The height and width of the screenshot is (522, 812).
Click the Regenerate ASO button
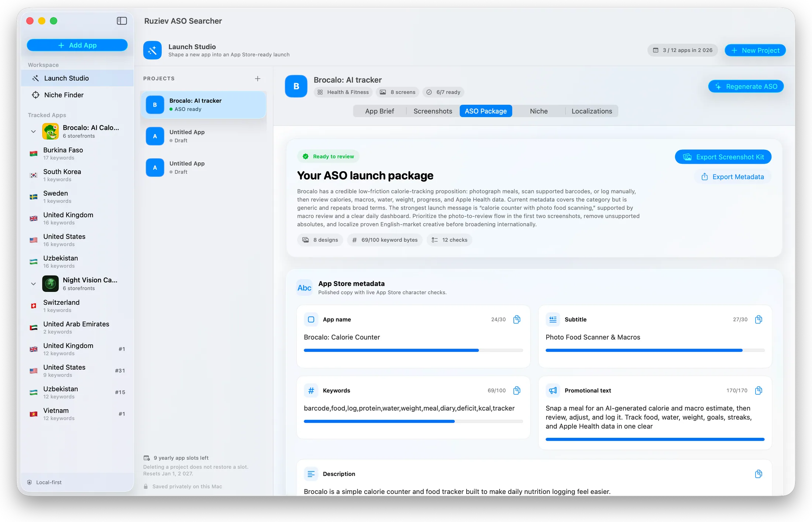746,86
